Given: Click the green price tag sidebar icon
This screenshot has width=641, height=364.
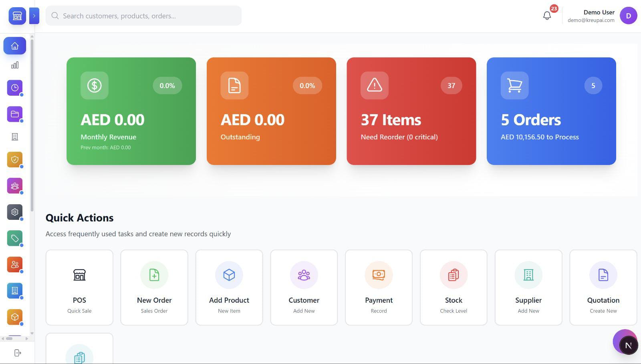Looking at the screenshot, I should click(x=15, y=238).
